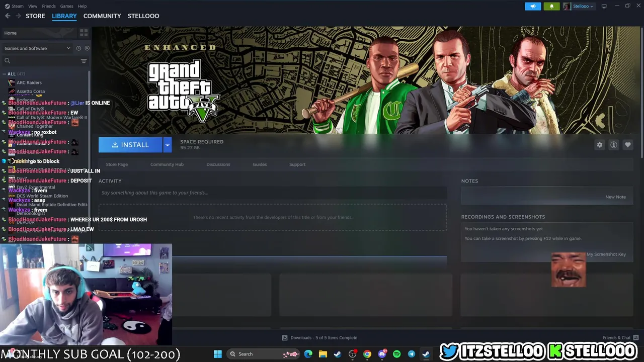This screenshot has height=362, width=644.
Task: Open the Store Page link
Action: click(x=117, y=164)
